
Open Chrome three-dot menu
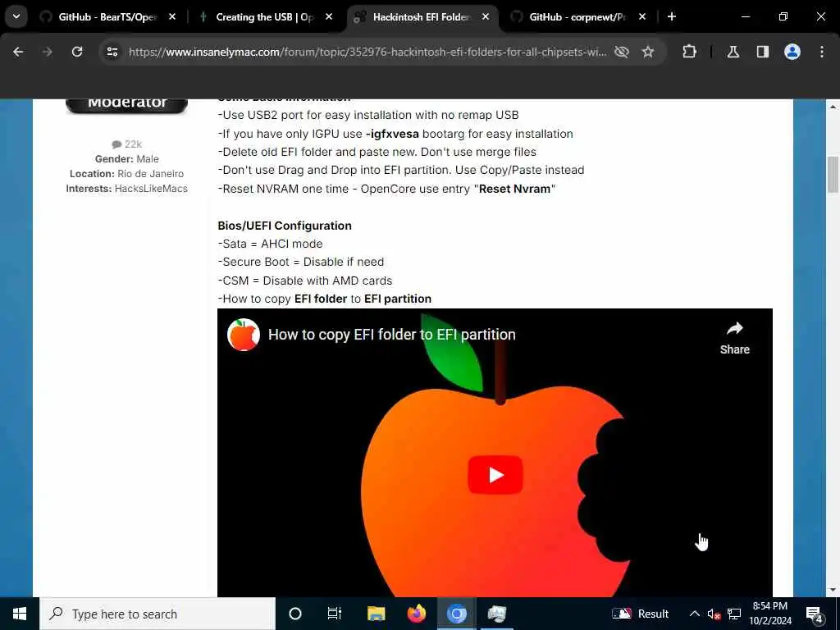click(822, 52)
